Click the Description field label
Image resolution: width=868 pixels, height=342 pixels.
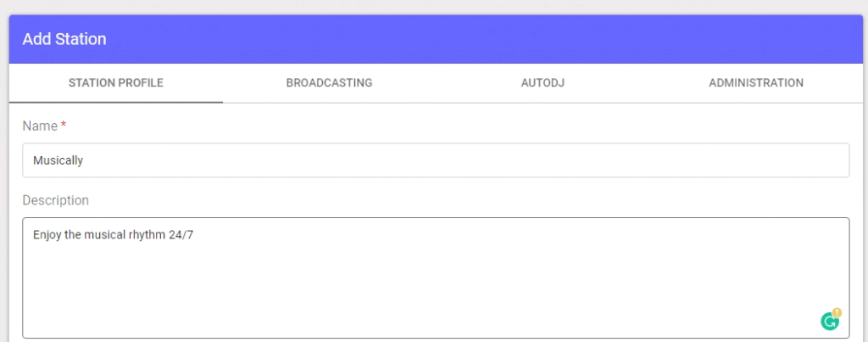55,200
